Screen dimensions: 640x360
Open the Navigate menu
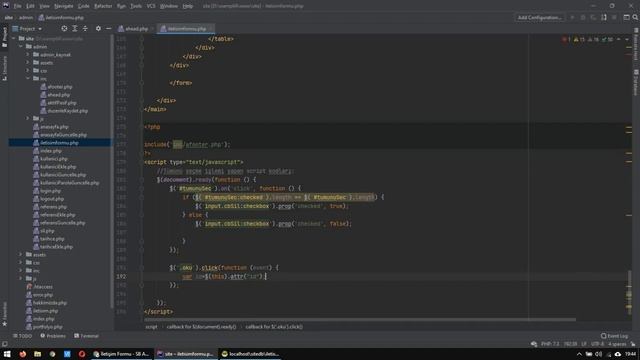(x=64, y=6)
